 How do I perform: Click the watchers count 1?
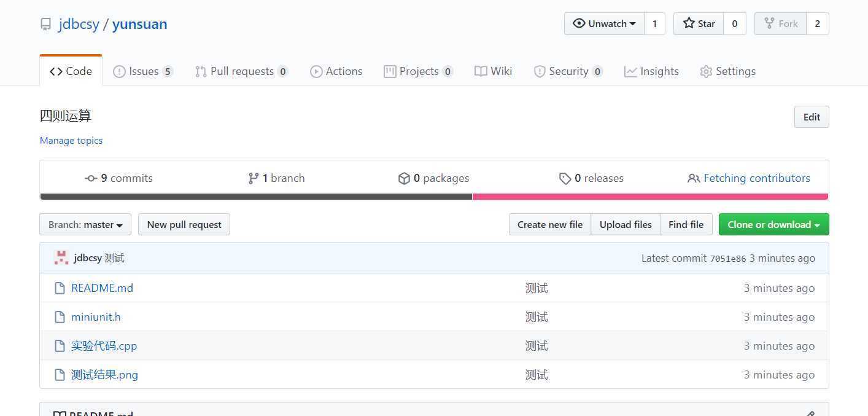[x=654, y=23]
